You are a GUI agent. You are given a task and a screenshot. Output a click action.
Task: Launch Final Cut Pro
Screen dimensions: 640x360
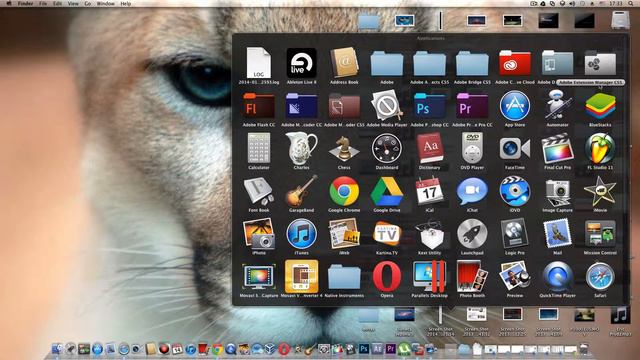pyautogui.click(x=557, y=149)
